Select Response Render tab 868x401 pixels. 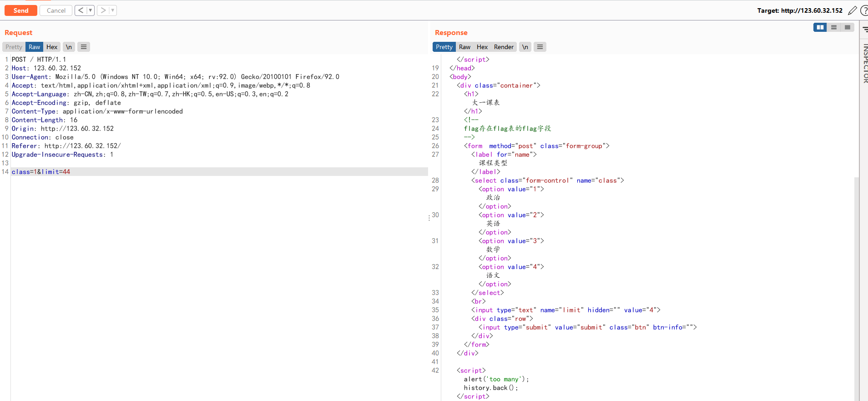[504, 47]
